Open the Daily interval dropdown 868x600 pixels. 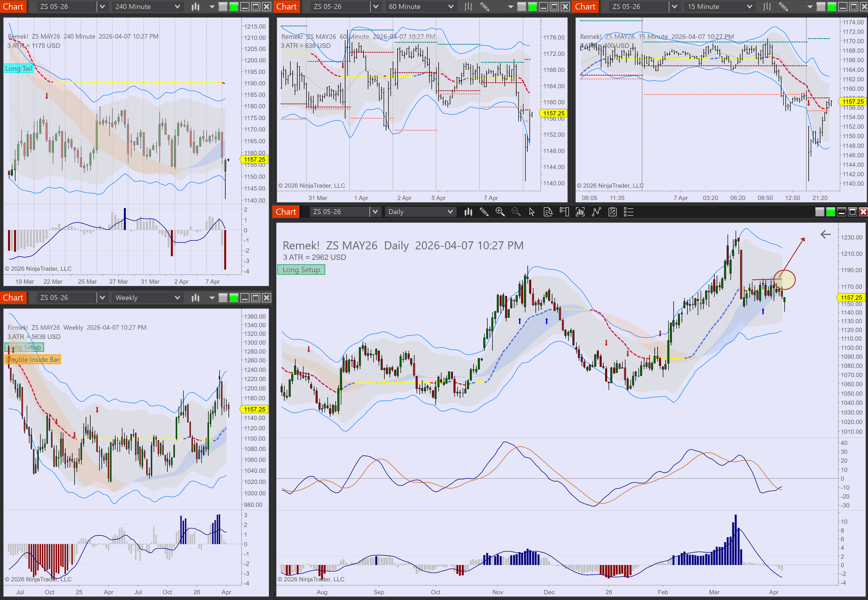pos(420,212)
